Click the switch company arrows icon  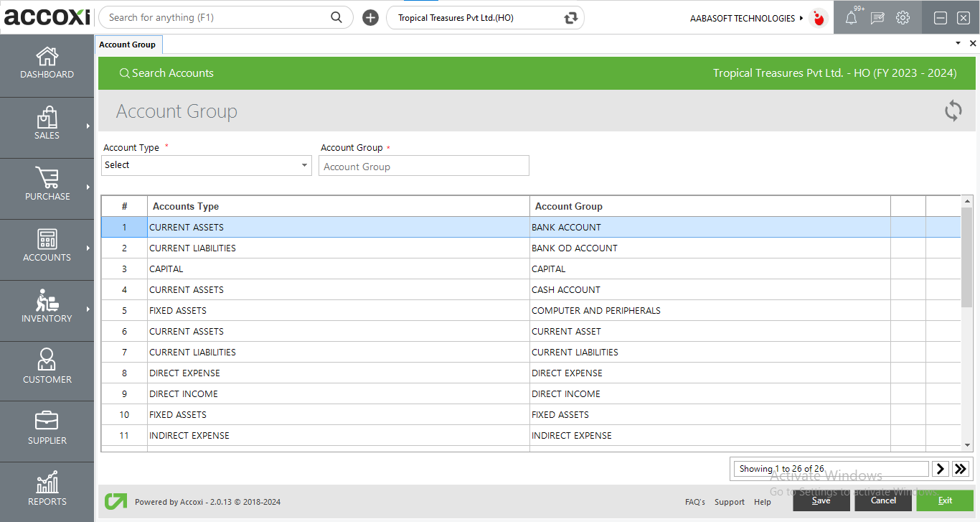tap(571, 18)
